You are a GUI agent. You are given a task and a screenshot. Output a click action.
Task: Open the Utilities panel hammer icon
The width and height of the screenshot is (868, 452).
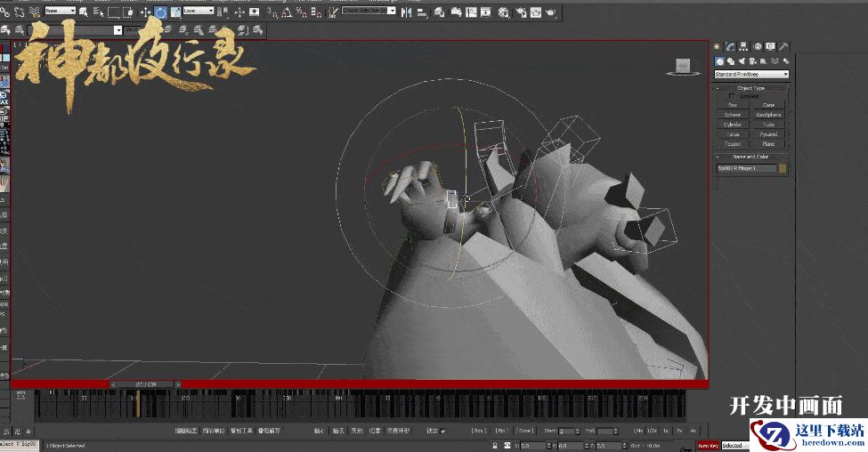783,46
